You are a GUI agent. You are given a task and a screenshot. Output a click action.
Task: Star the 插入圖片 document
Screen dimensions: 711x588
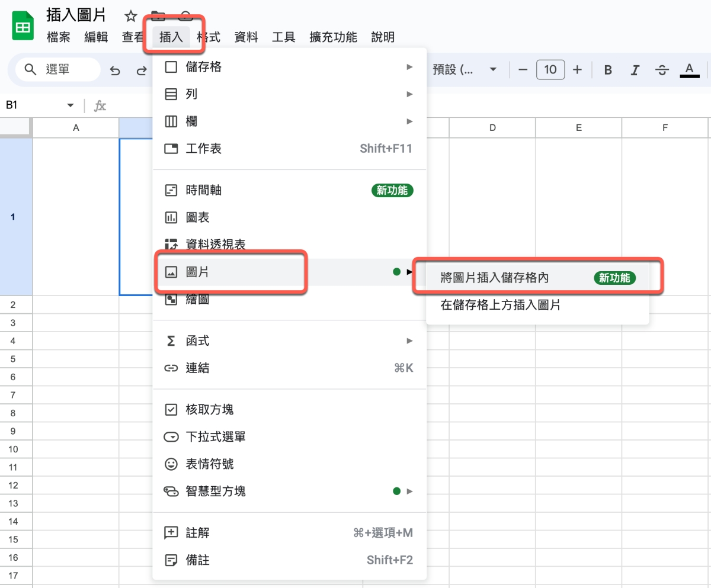click(x=130, y=16)
